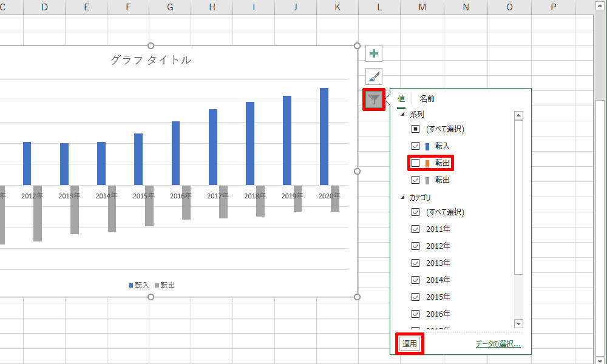Click the blue 転入 bar for 2020年
607x364 pixels.
tap(324, 136)
